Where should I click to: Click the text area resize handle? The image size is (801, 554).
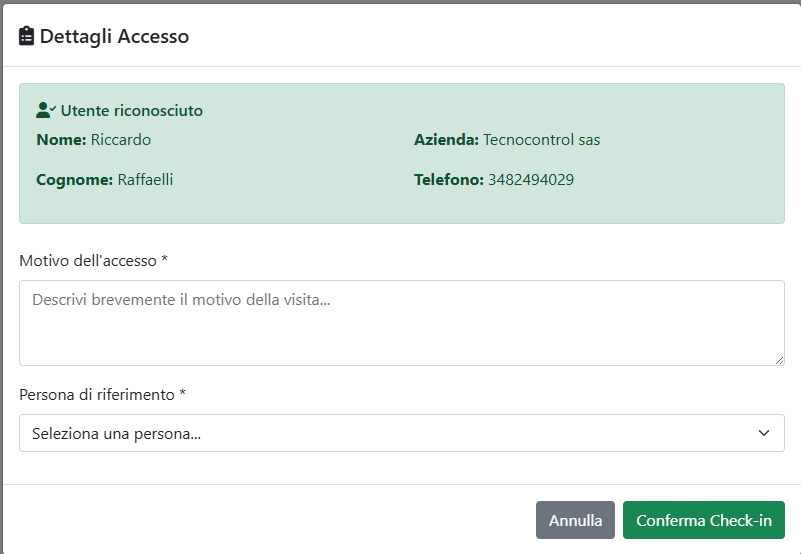tap(778, 359)
